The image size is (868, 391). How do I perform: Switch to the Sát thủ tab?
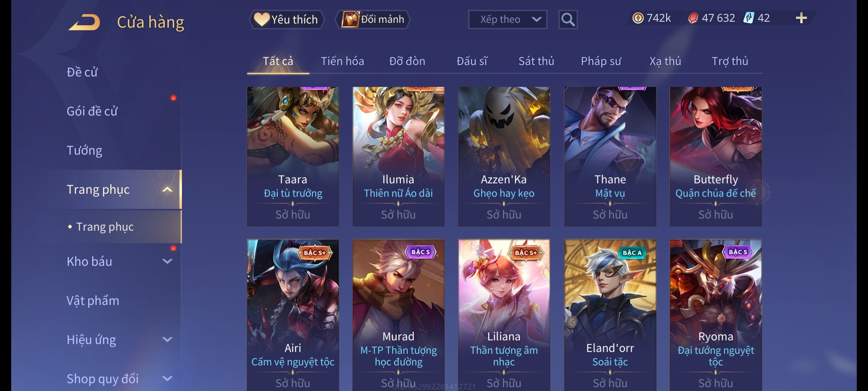536,61
